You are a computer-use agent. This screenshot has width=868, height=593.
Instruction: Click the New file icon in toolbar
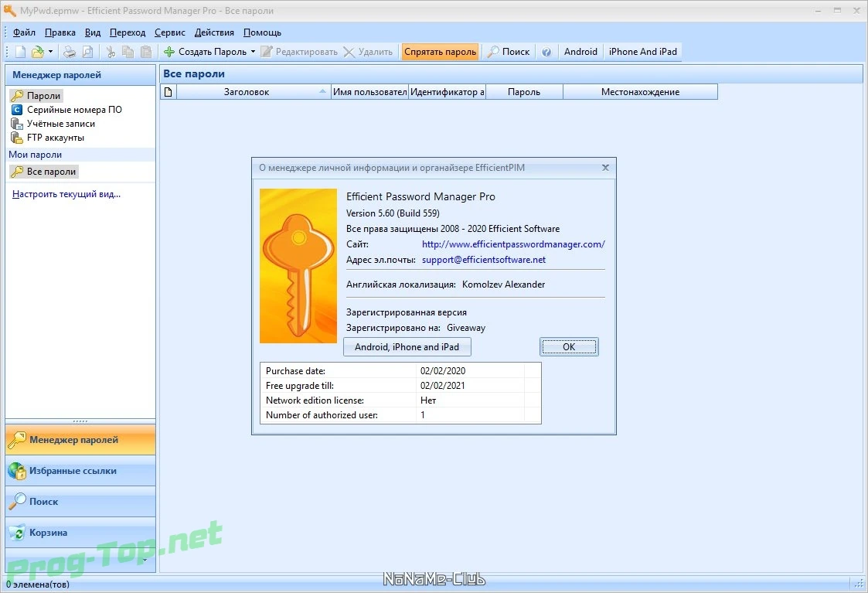coord(20,52)
